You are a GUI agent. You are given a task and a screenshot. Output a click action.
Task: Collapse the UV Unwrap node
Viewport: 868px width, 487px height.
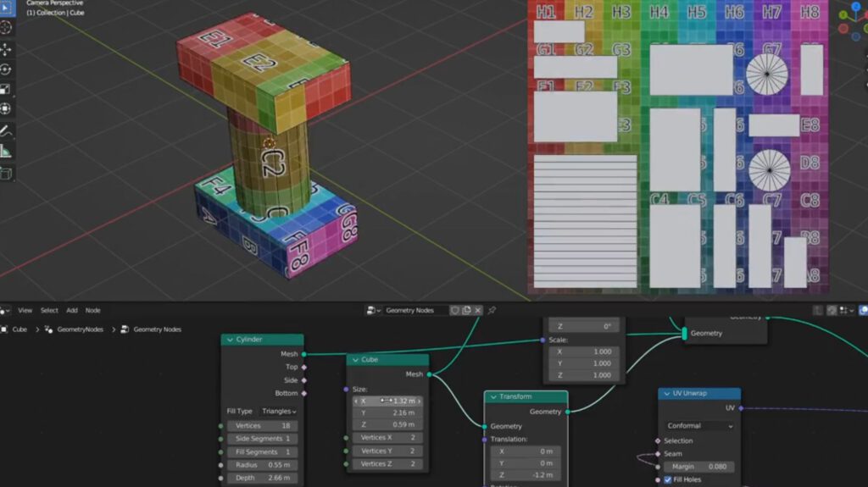pos(666,394)
